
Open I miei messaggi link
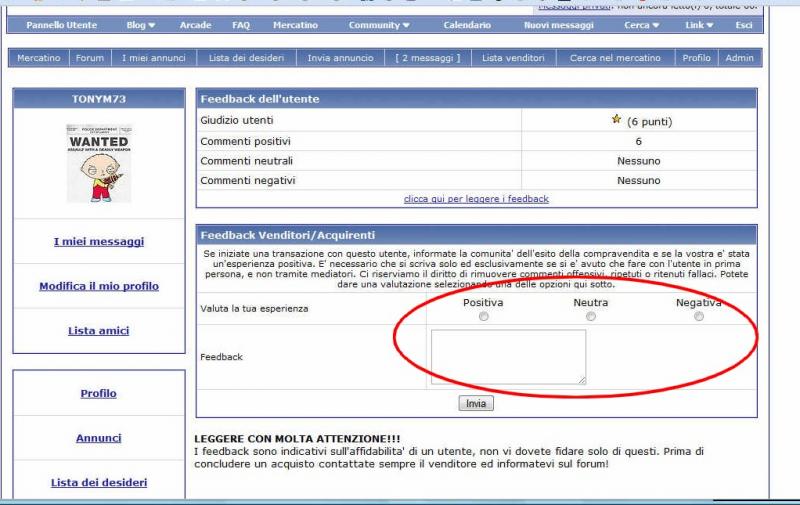click(99, 241)
